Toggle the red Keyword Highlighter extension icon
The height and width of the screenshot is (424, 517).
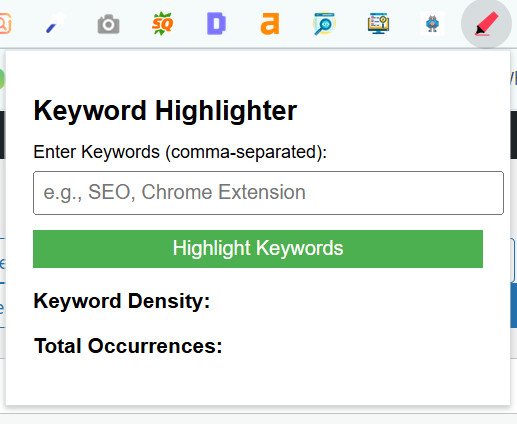pos(486,24)
